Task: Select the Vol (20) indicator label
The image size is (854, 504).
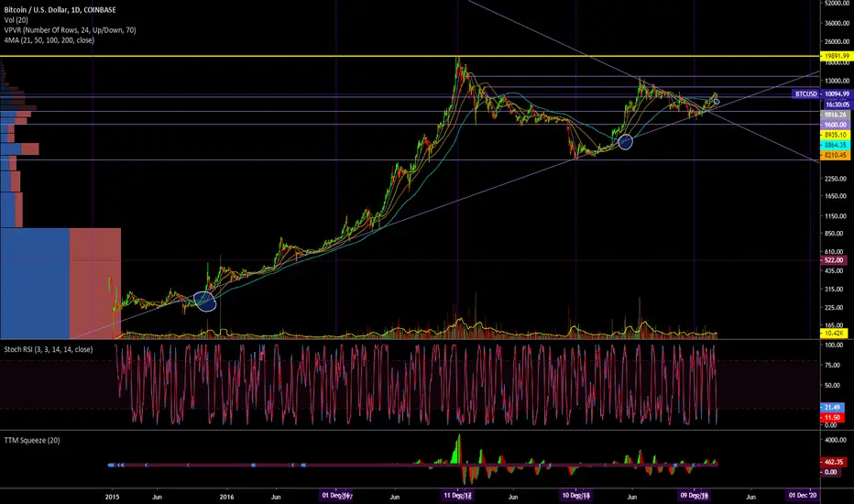Action: coord(16,20)
